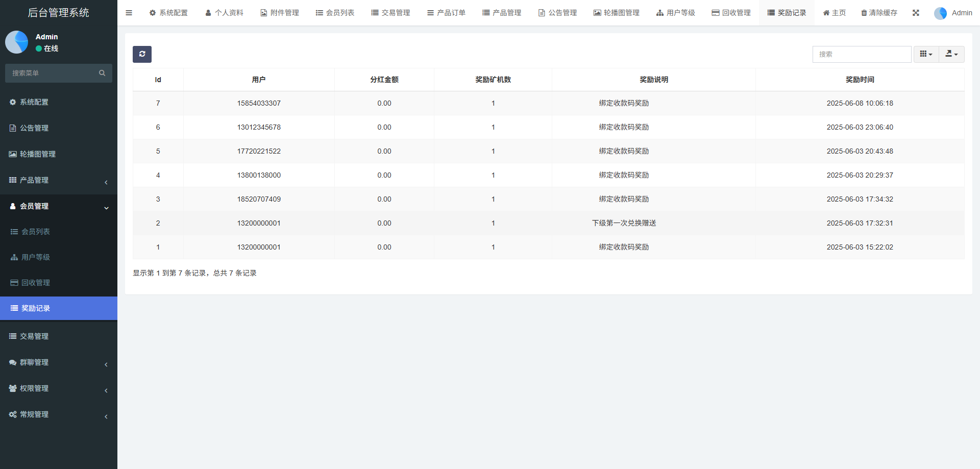Toggle the sidebar hamburger menu icon
The image size is (980, 469).
129,13
